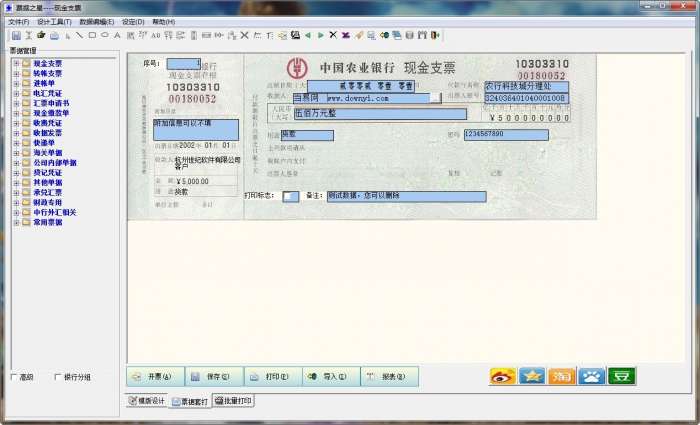This screenshot has height=425, width=700.
Task: Toggle the 银行分组 checkbox
Action: (x=57, y=377)
